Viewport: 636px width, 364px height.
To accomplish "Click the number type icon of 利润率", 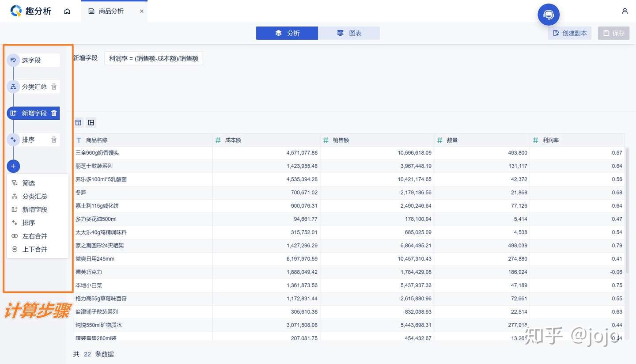I will click(536, 140).
